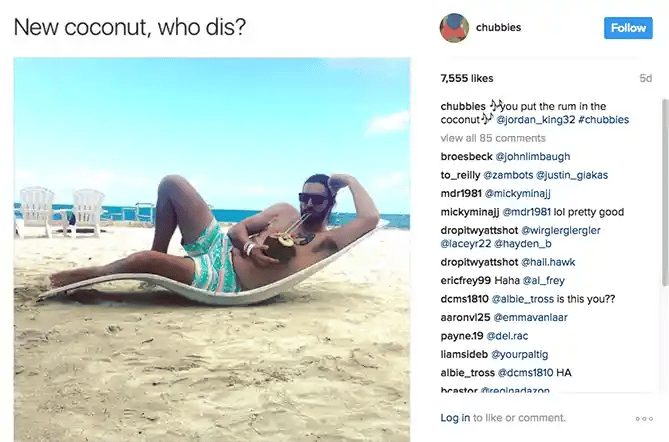View the 7,555 likes list

click(x=467, y=79)
